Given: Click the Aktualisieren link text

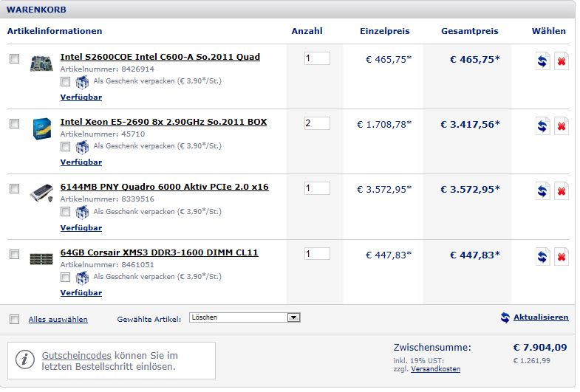Looking at the screenshot, I should coord(541,317).
